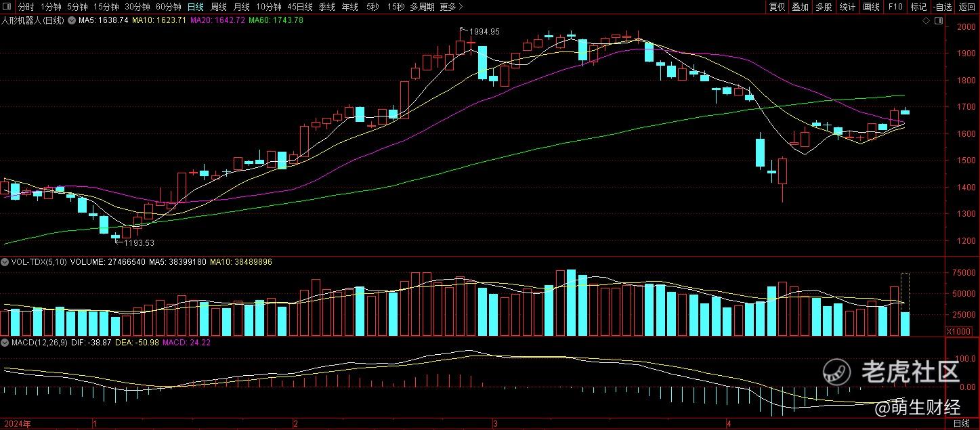This screenshot has height=430, width=980.
Task: Click the -自选 remove from watchlist button
Action: click(943, 7)
